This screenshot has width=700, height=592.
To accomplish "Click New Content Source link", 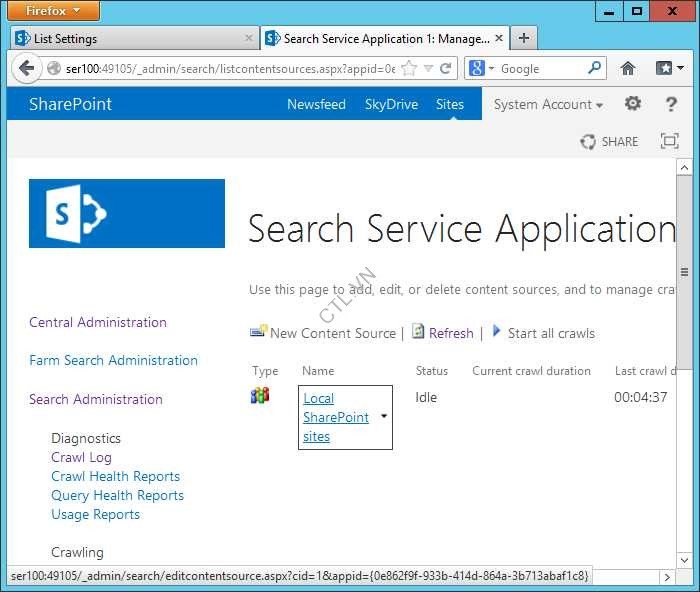I will [x=332, y=333].
